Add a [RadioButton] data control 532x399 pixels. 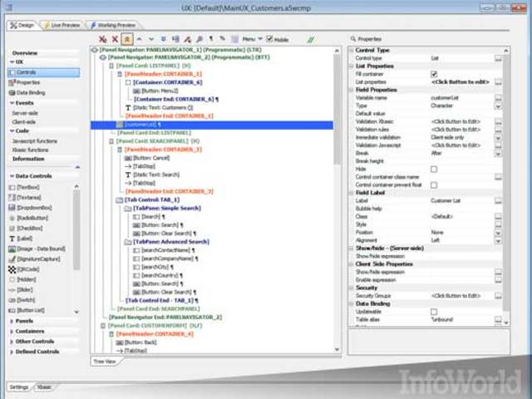28,218
